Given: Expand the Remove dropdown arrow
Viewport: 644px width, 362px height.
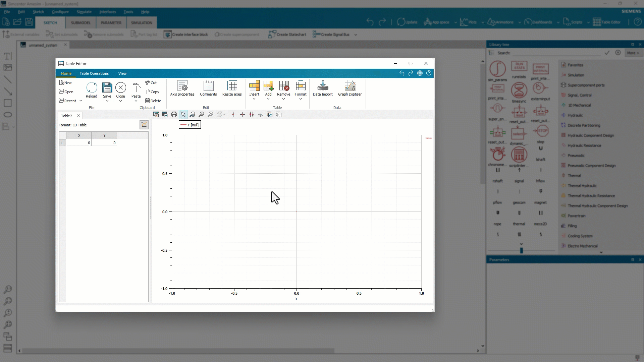Looking at the screenshot, I should pos(283,99).
